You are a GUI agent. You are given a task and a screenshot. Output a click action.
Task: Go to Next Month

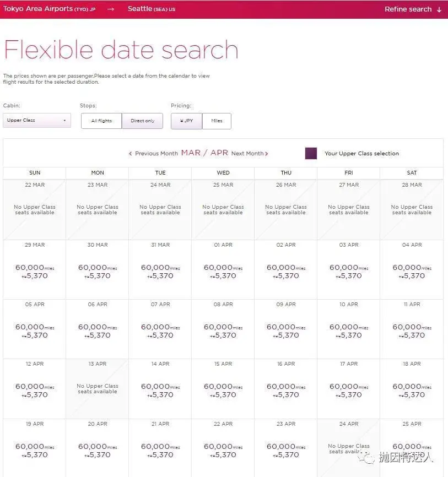[x=250, y=154]
